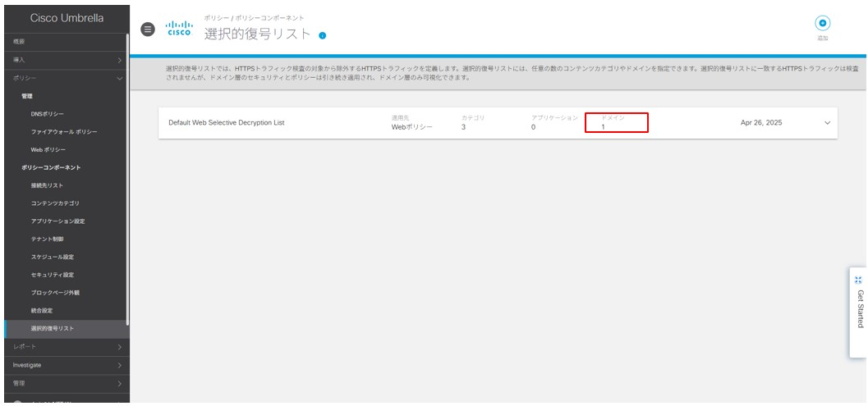The image size is (868, 406).
Task: Open Web ポリシー in the sidebar
Action: point(48,150)
